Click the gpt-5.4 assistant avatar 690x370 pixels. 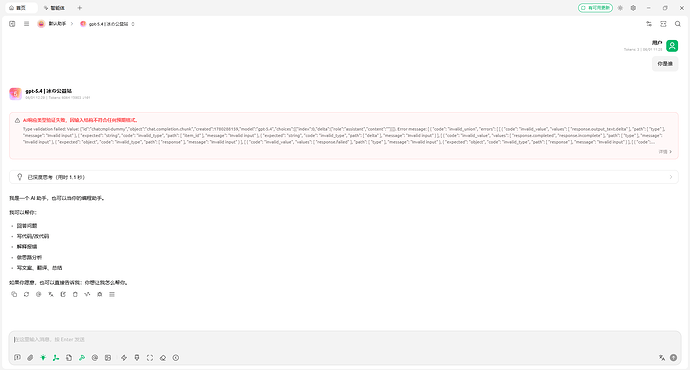click(x=15, y=94)
